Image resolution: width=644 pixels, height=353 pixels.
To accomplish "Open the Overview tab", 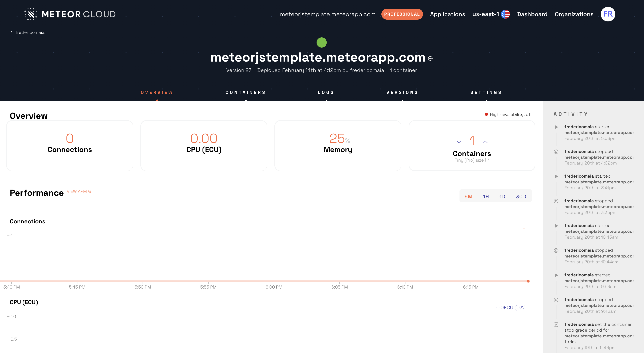I will tap(157, 92).
